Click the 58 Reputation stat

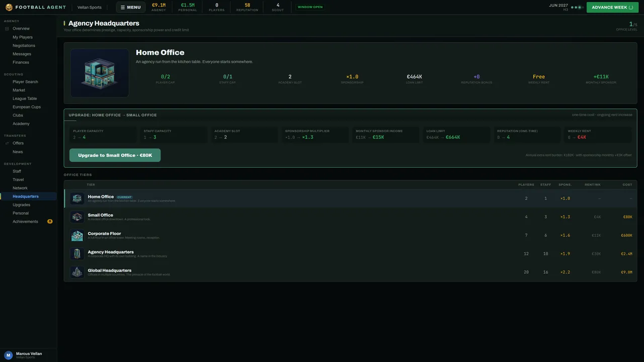tap(247, 7)
